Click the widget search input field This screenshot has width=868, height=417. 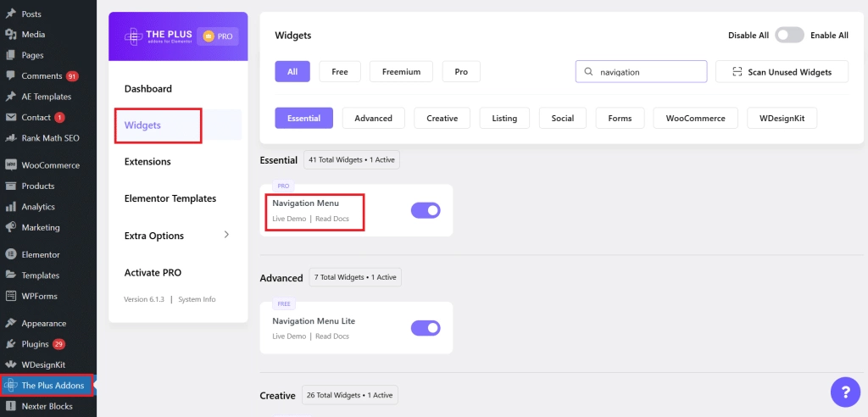[x=642, y=71]
